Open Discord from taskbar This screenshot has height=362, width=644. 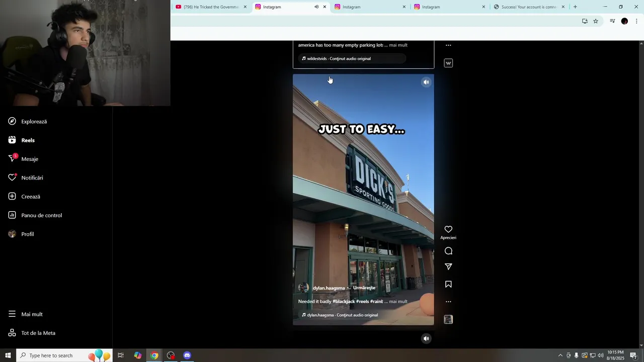click(187, 355)
